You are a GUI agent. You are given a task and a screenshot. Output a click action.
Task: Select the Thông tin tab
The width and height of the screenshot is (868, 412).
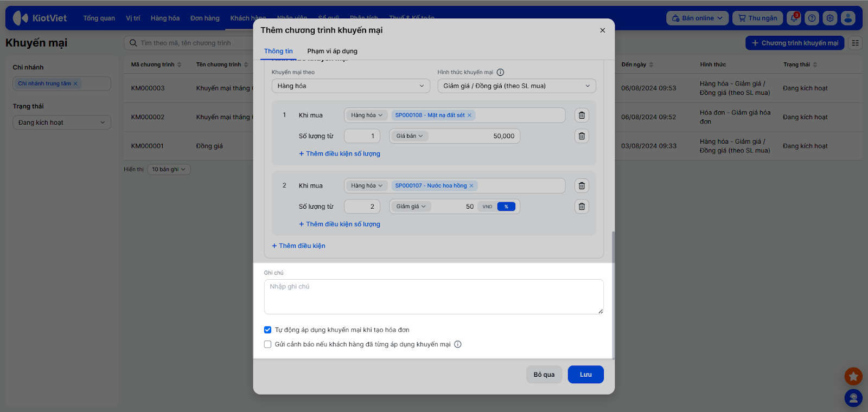coord(278,51)
